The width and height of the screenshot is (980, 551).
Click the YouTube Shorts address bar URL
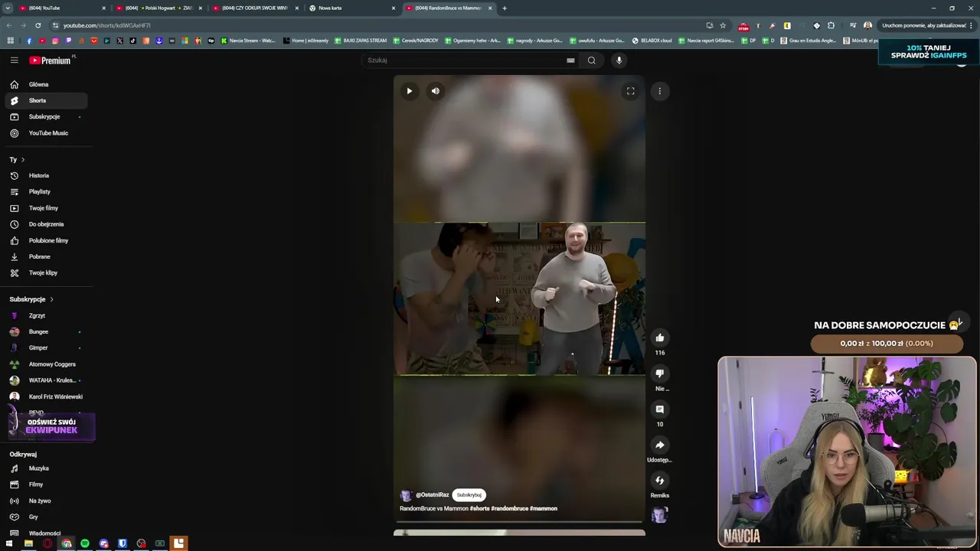tap(107, 25)
